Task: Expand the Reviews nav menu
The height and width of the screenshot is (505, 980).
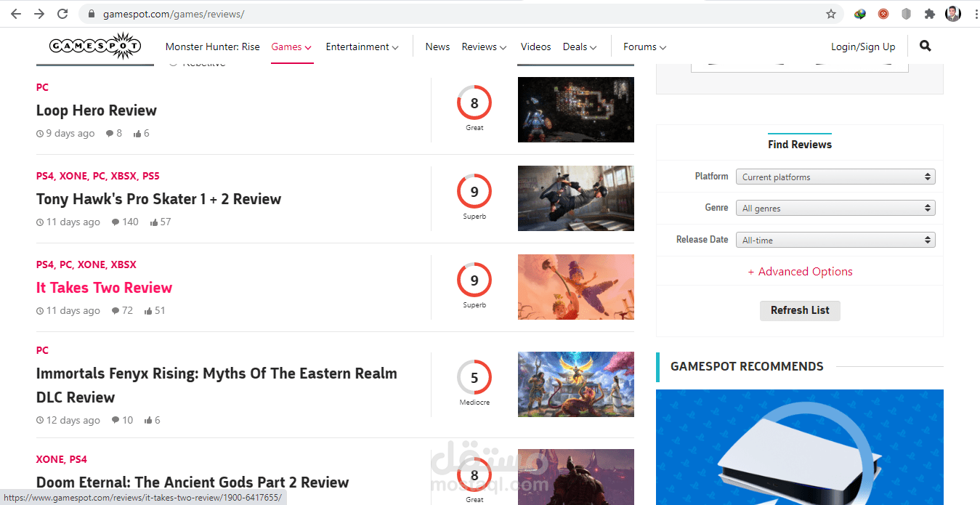Action: pyautogui.click(x=484, y=47)
